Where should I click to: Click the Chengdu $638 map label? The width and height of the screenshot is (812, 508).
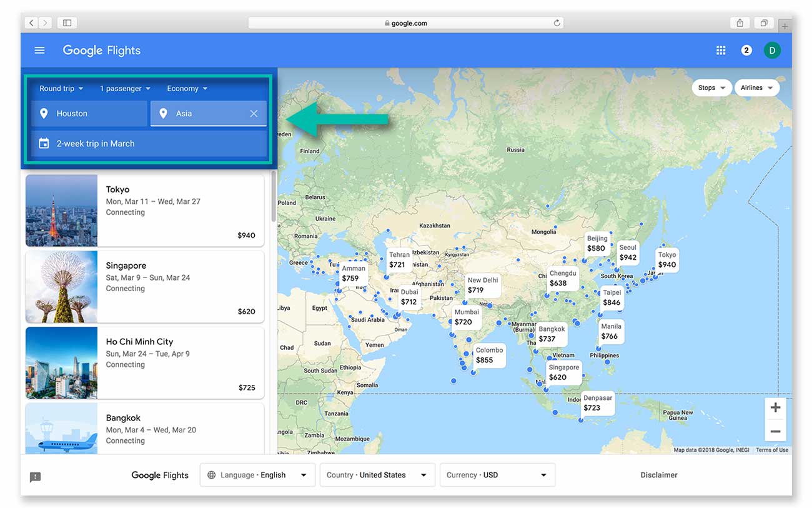(x=563, y=279)
